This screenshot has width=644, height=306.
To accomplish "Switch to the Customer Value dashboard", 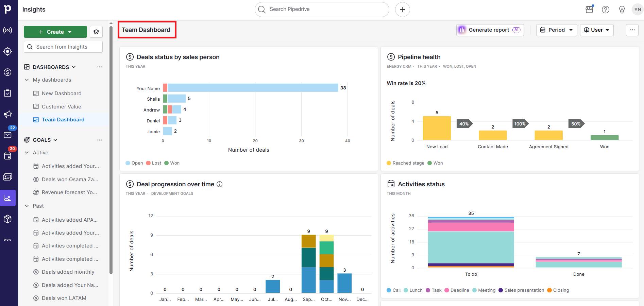I will coord(62,106).
